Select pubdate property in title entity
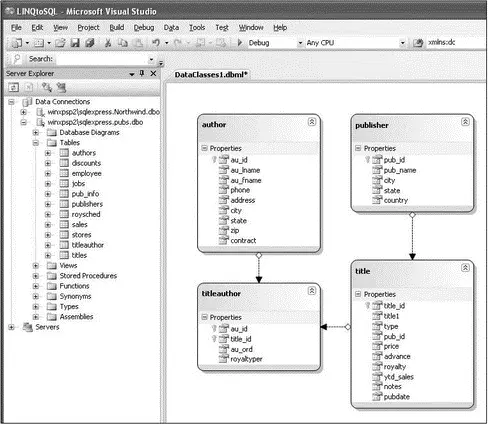488x425 pixels. [x=397, y=397]
